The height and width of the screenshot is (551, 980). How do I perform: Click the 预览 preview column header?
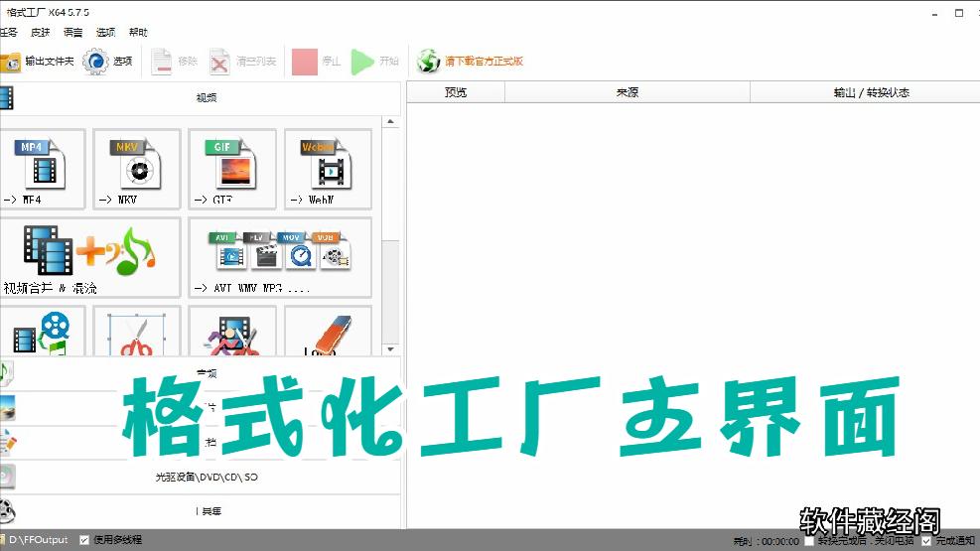[456, 92]
